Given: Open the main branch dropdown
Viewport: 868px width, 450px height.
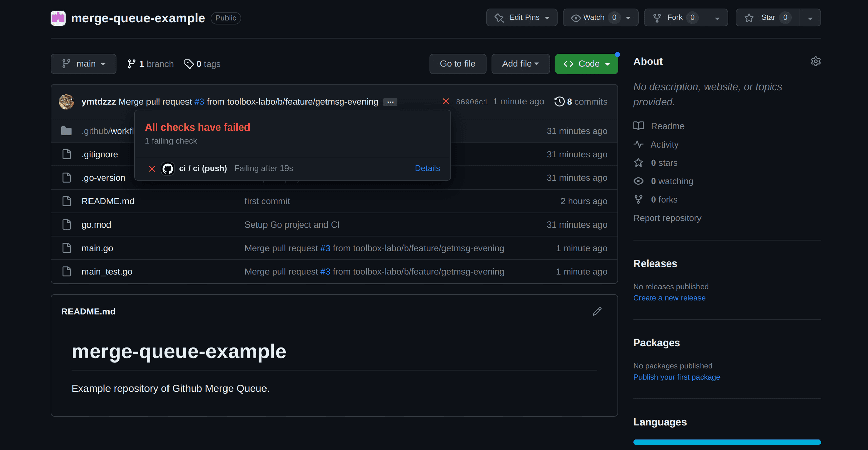Looking at the screenshot, I should pos(83,64).
